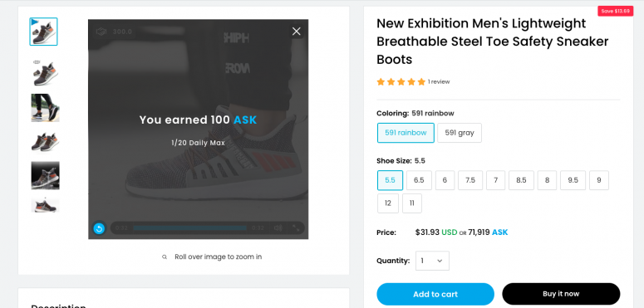Select shoe size 11
644x308 pixels.
click(x=412, y=203)
